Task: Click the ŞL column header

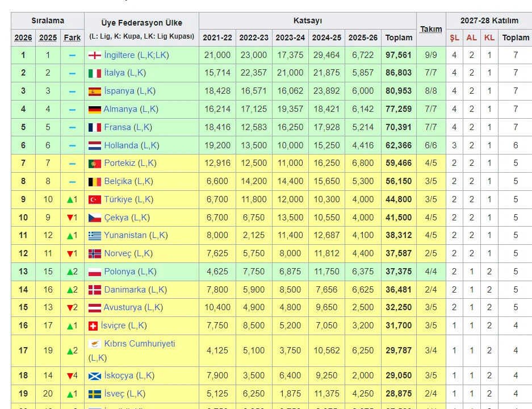Action: pos(454,37)
